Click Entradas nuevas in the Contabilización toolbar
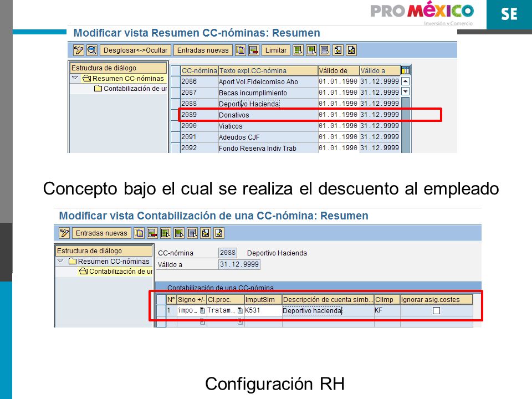Image resolution: width=532 pixels, height=399 pixels. 101,233
